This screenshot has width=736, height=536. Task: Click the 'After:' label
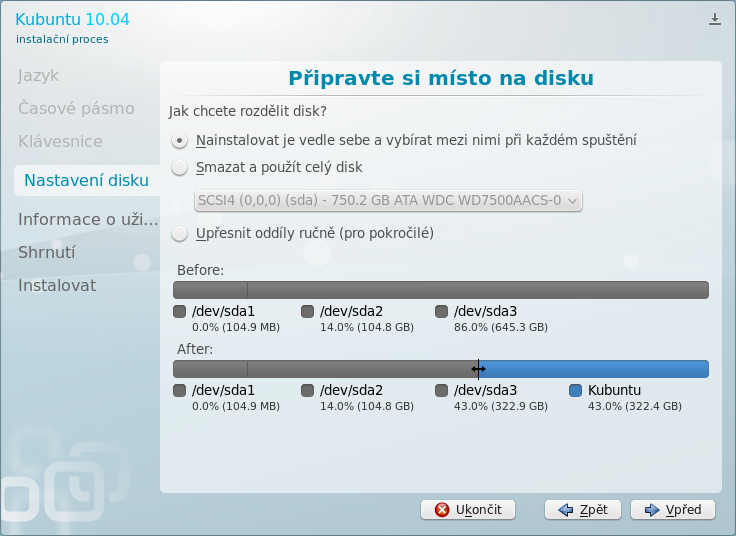pyautogui.click(x=195, y=349)
